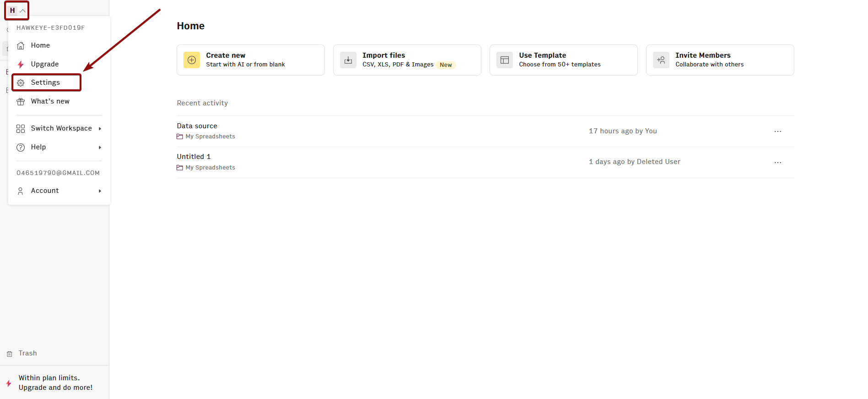Choose Home from the workspace menu
This screenshot has height=399, width=868.
coord(40,45)
